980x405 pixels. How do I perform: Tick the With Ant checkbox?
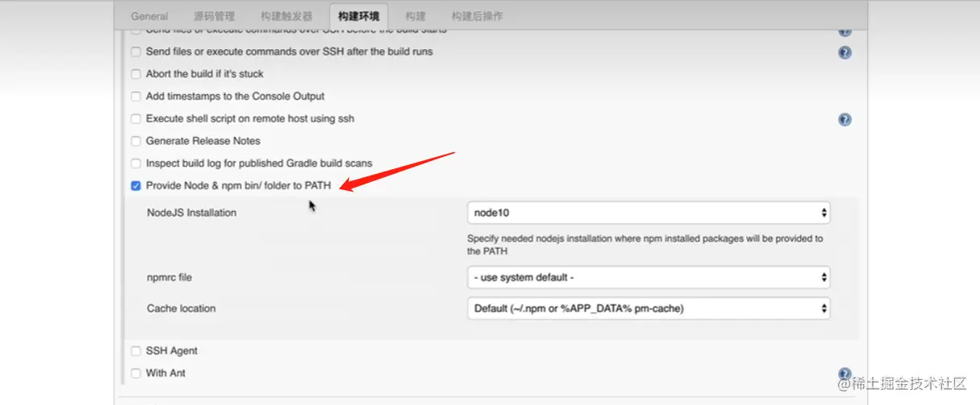tap(136, 374)
